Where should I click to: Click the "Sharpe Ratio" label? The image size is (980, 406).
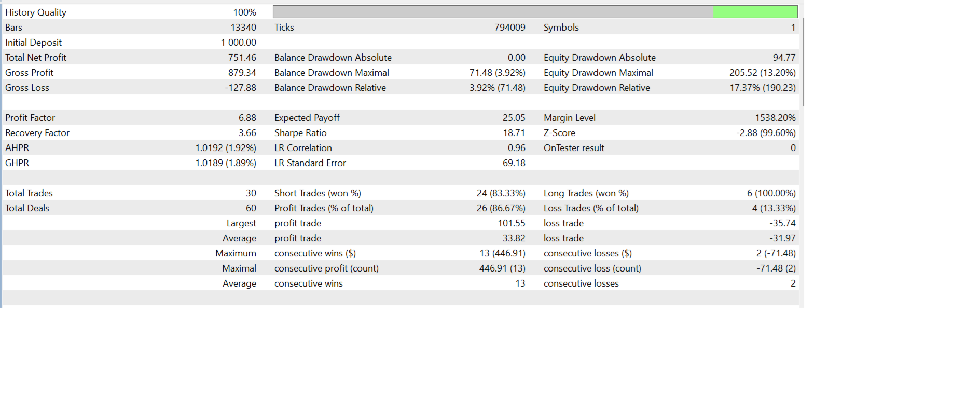[300, 133]
